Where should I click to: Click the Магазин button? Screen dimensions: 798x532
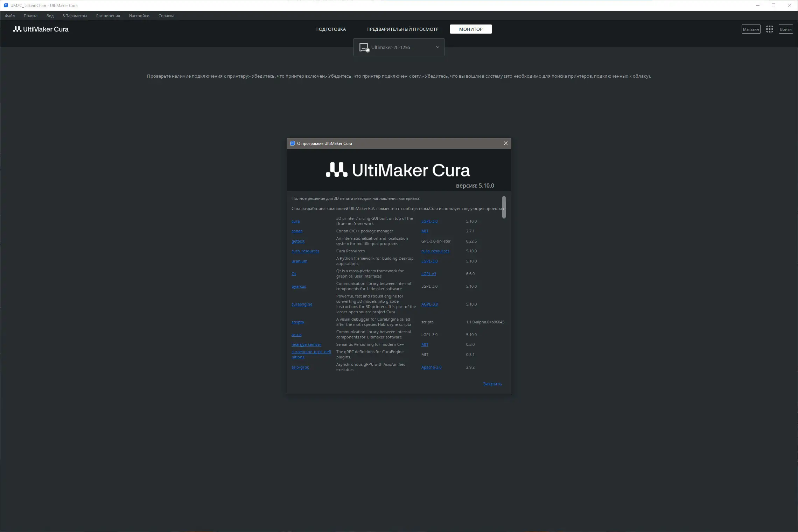coord(751,29)
